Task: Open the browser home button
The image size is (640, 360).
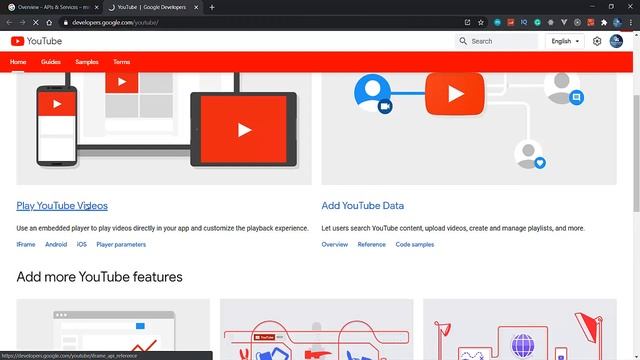Action: click(x=49, y=22)
